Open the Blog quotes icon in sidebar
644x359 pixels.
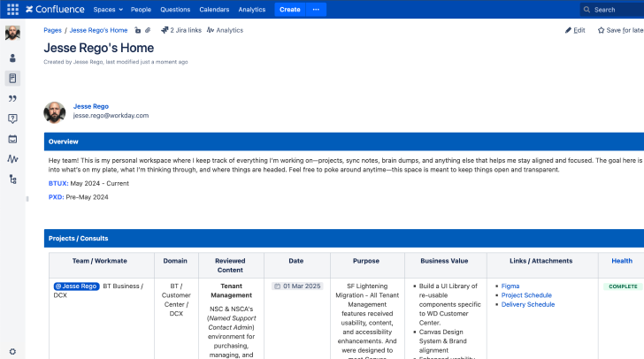pos(12,98)
